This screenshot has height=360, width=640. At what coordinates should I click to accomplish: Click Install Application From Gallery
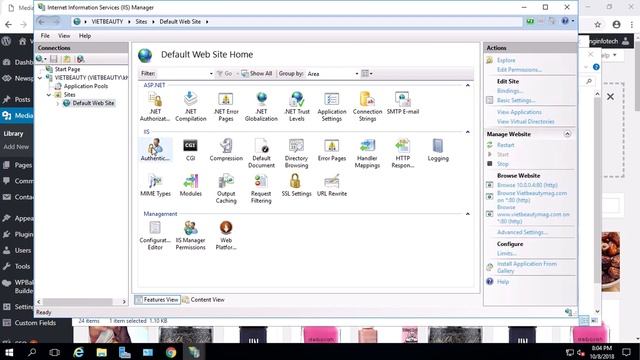click(x=527, y=267)
